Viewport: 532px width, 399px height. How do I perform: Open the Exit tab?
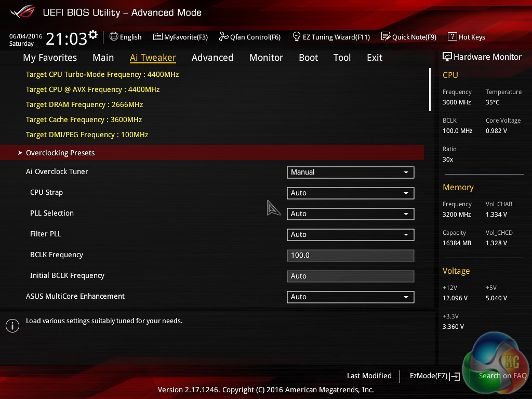pos(375,58)
